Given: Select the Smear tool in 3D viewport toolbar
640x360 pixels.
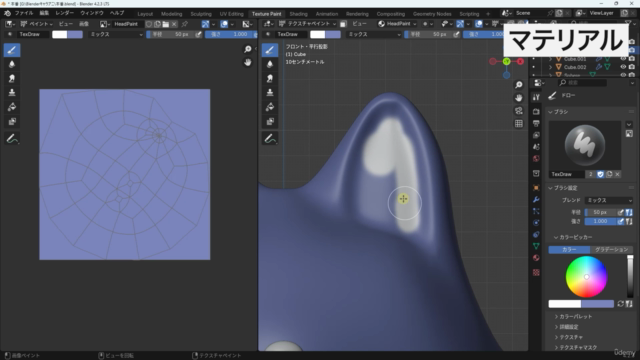Looking at the screenshot, I should tap(270, 79).
